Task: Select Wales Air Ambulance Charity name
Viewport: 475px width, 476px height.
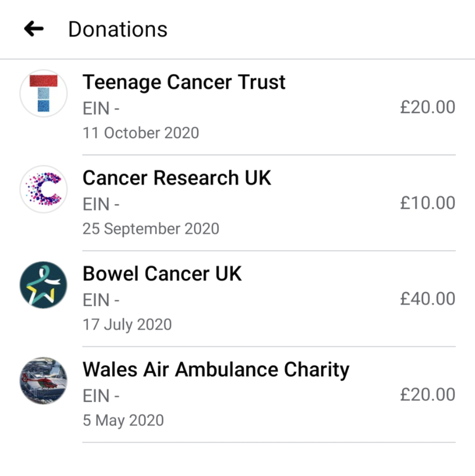Action: coord(216,369)
